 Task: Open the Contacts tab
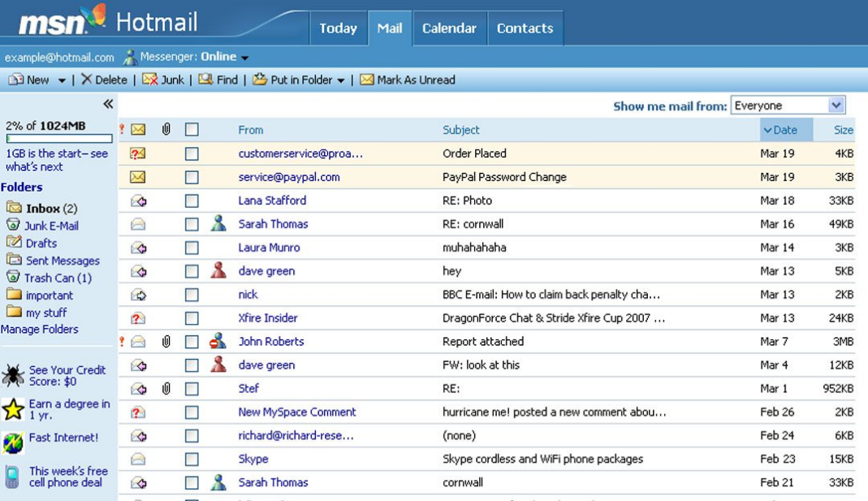pyautogui.click(x=525, y=28)
